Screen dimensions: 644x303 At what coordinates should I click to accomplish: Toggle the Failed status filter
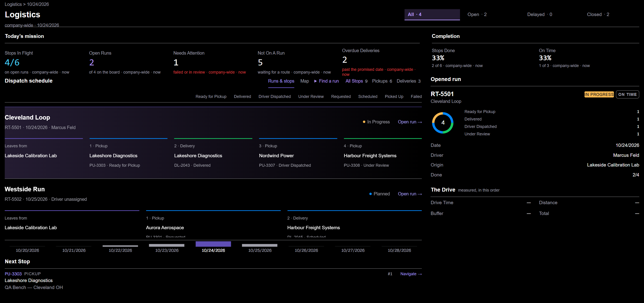(416, 97)
